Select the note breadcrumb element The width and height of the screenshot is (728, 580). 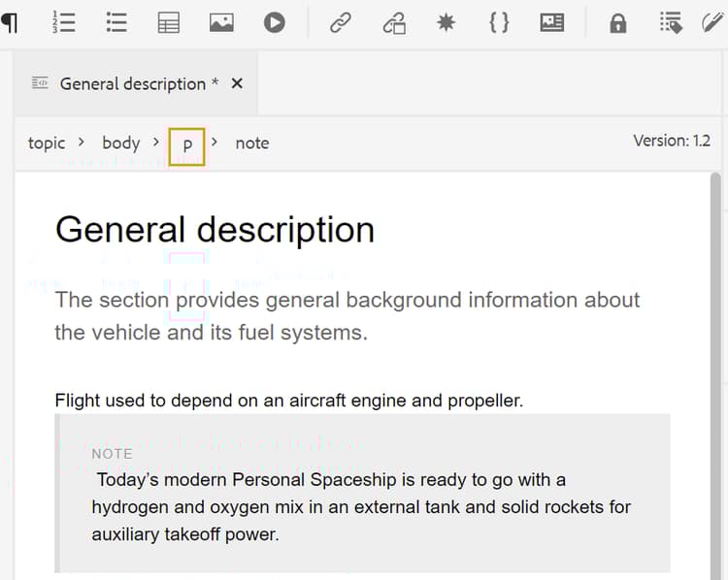(x=252, y=143)
